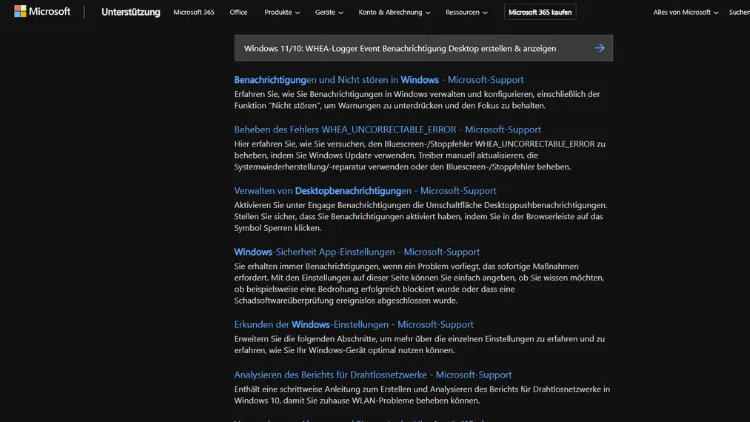Open WHEA_UNCORRECTABLE_ERROR fix result

[387, 130]
